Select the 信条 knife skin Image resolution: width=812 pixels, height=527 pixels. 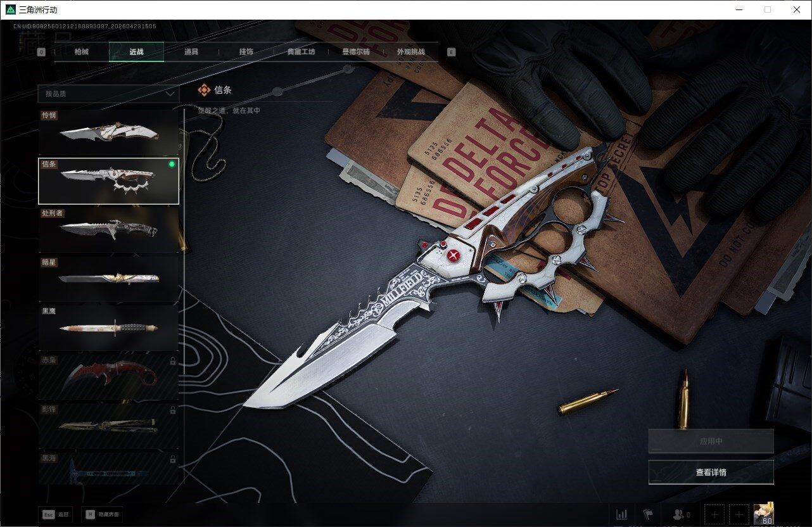pyautogui.click(x=108, y=181)
